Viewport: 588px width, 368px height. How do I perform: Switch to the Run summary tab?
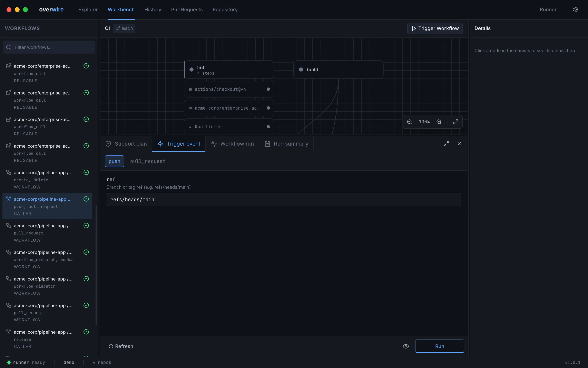click(x=286, y=144)
